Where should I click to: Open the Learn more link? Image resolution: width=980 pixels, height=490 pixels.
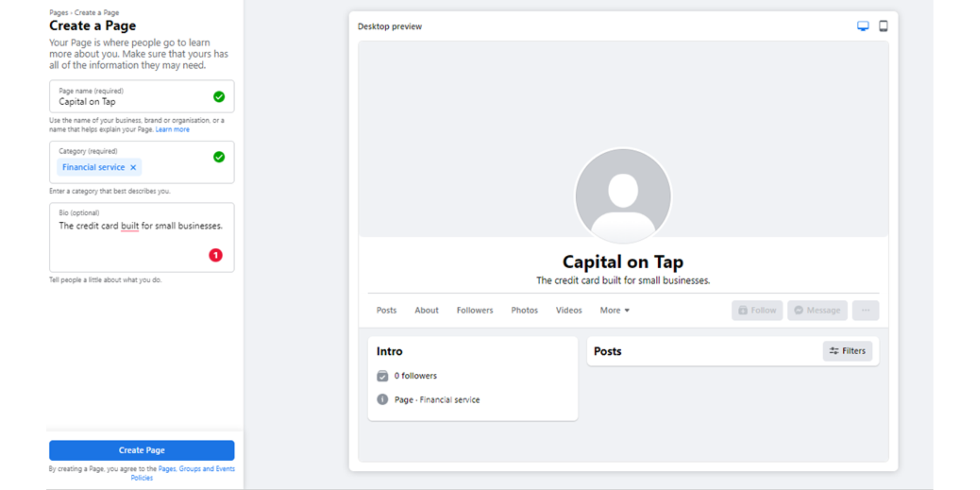coord(172,129)
